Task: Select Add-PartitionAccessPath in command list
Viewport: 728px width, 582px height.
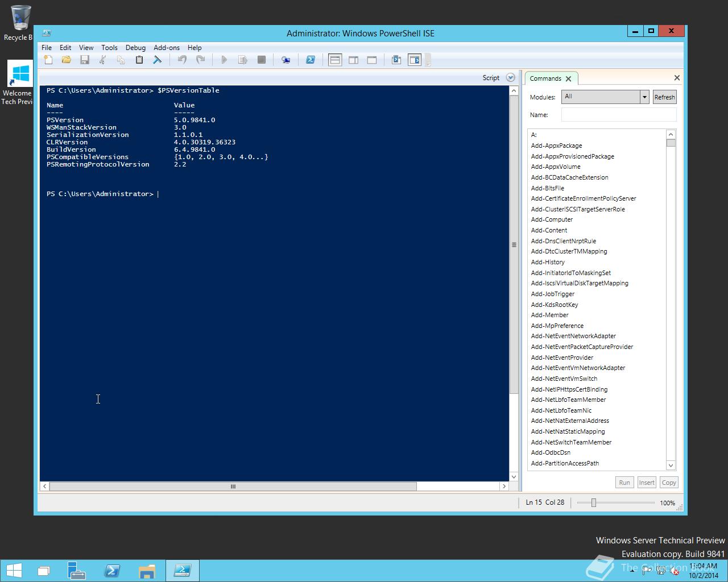Action: [x=565, y=463]
